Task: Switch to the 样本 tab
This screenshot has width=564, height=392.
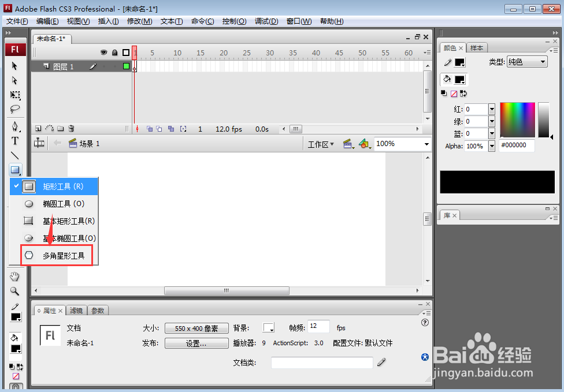Action: tap(477, 48)
